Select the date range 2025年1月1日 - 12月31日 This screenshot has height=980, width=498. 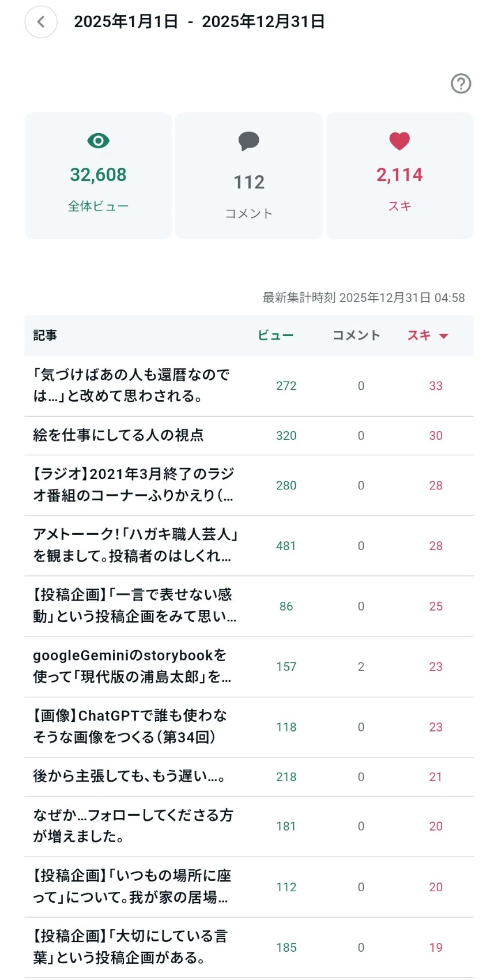pyautogui.click(x=199, y=22)
